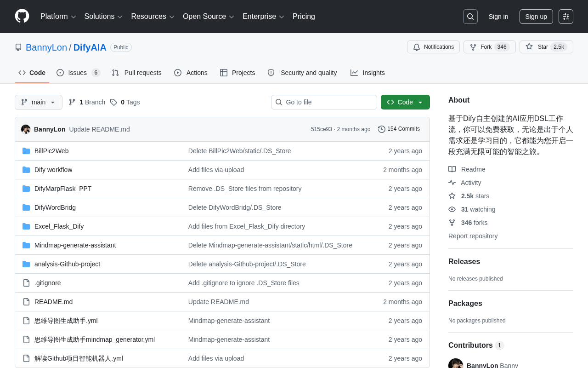This screenshot has width=588, height=368.
Task: Switch to the Pull requests tab
Action: 136,73
